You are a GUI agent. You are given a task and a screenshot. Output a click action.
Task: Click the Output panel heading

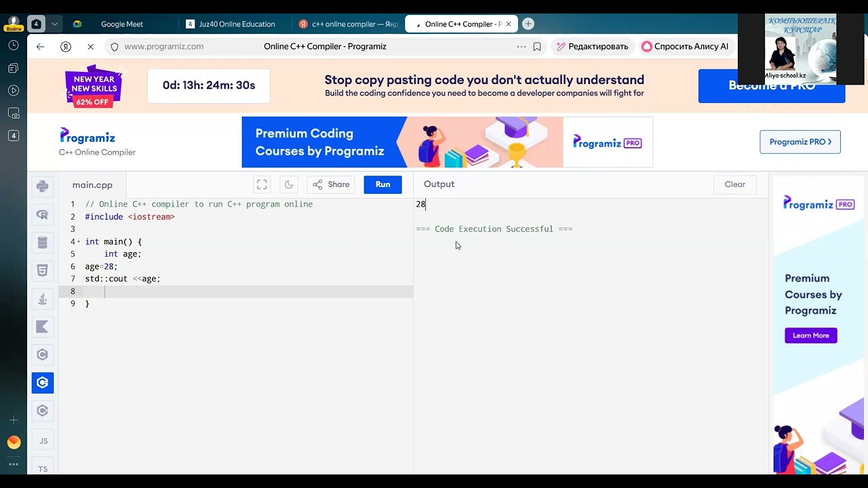(x=439, y=184)
